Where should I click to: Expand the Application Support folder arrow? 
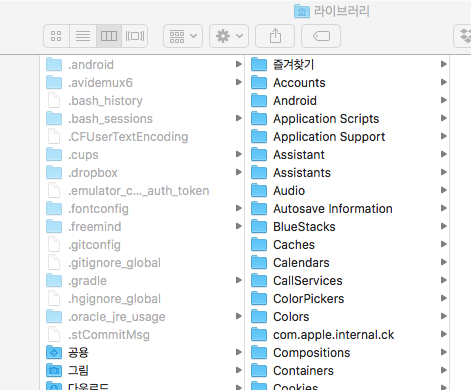click(x=443, y=136)
